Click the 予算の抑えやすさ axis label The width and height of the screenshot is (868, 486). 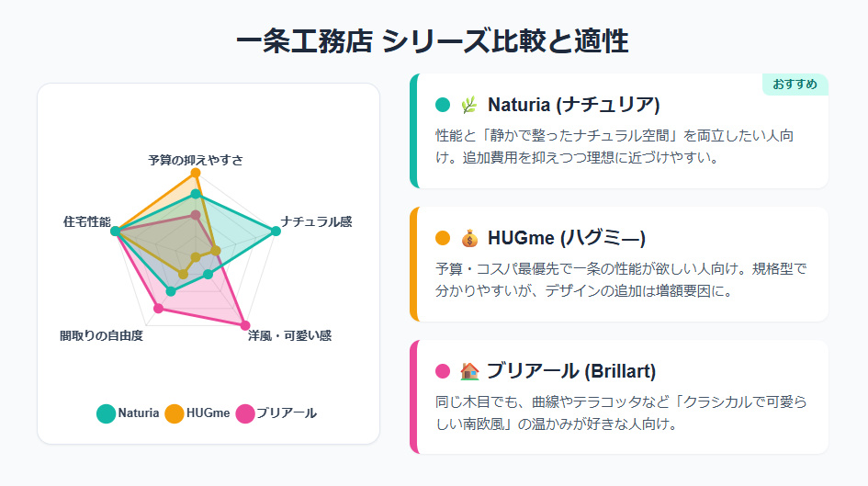pyautogui.click(x=196, y=160)
